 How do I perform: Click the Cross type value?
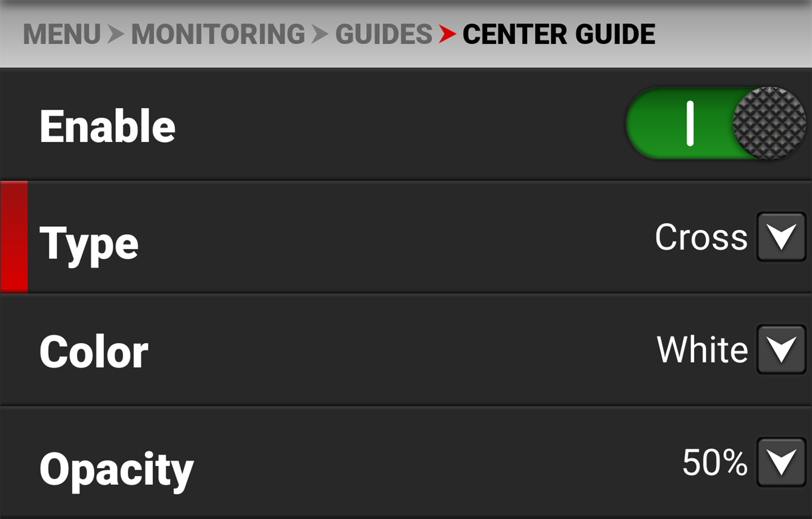point(701,237)
